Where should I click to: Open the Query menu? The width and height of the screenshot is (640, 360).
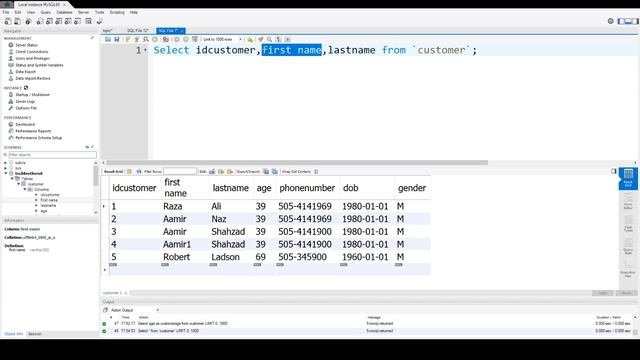46,12
